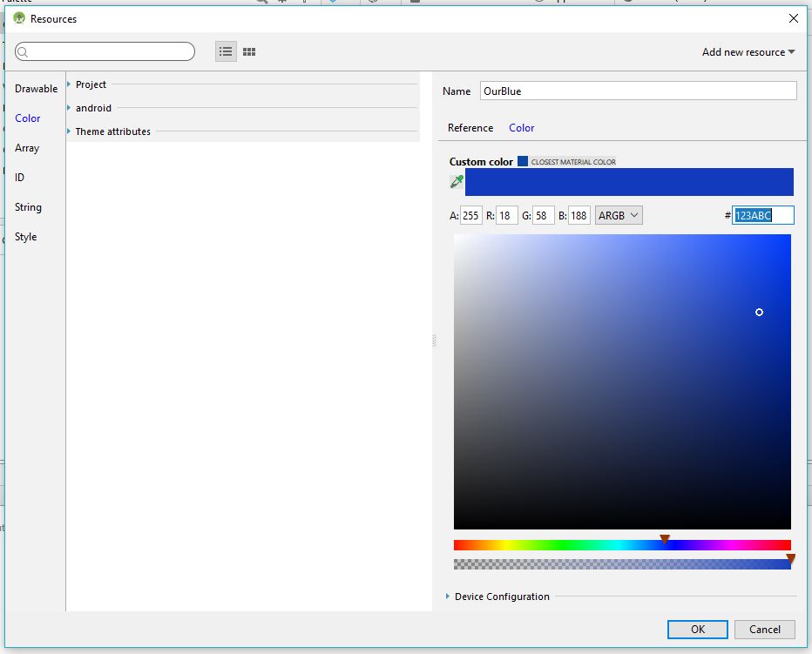
Task: Close the Resources dialog
Action: 793,18
